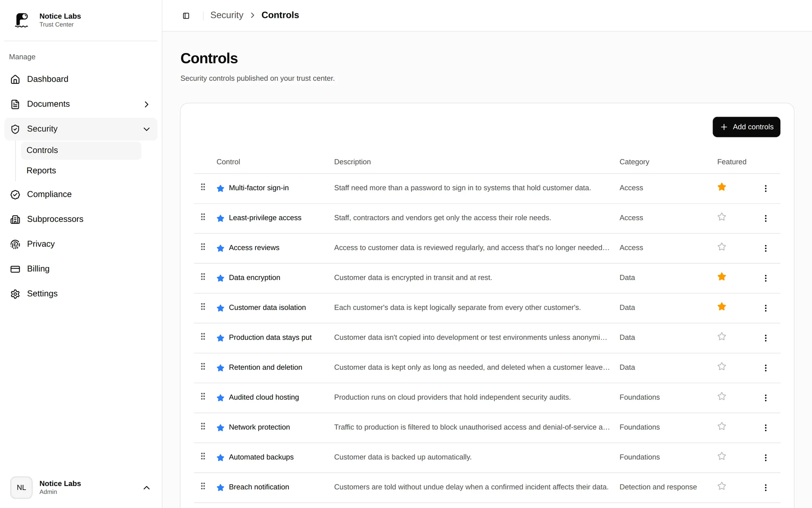
Task: Unfeature Multi-factor sign-in via its orange star
Action: coord(721,187)
